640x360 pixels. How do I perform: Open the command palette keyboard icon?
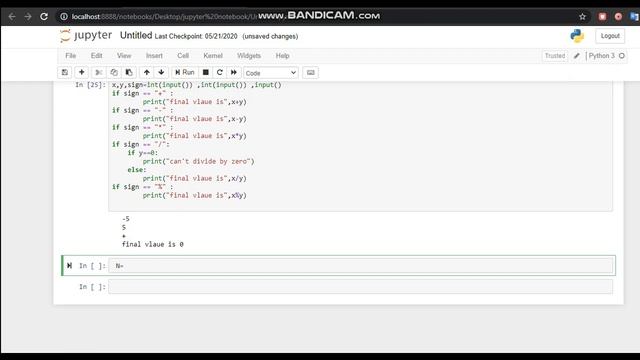coord(311,73)
